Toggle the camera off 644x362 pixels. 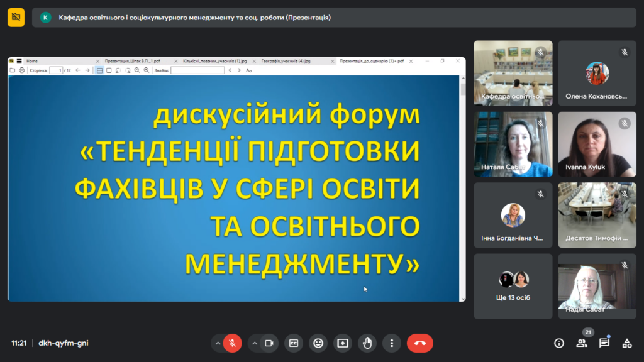pos(269,343)
